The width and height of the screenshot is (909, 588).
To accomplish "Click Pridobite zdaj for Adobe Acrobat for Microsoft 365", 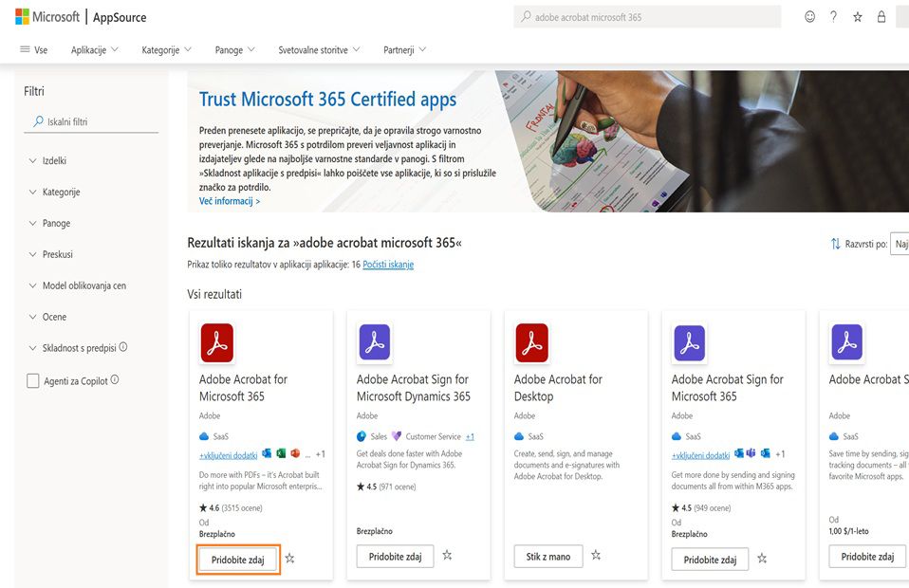I will (236, 559).
